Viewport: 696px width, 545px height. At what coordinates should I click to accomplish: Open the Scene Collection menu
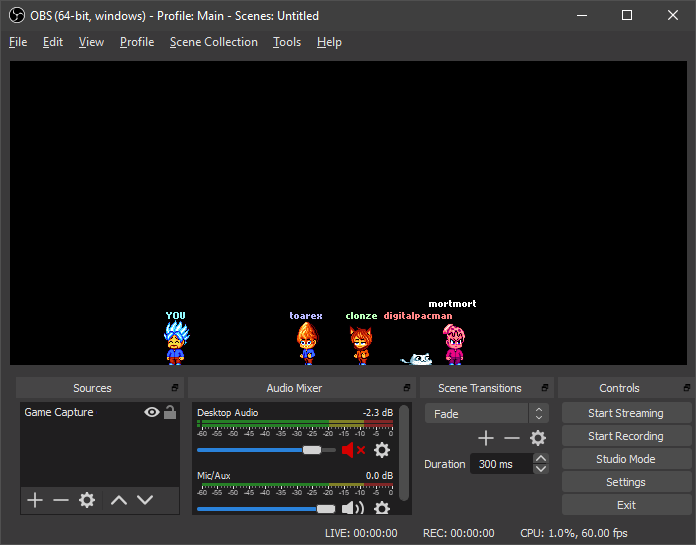click(x=214, y=42)
